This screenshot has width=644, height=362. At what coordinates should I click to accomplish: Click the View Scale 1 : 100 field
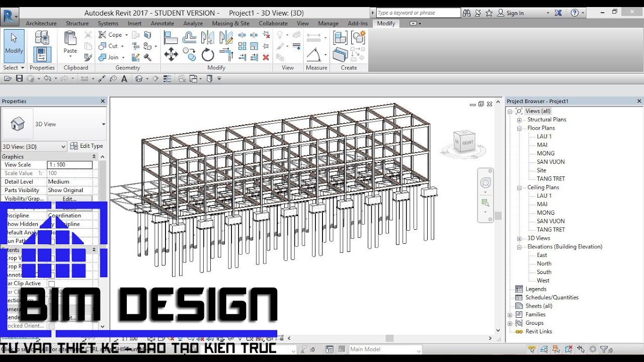tap(70, 165)
